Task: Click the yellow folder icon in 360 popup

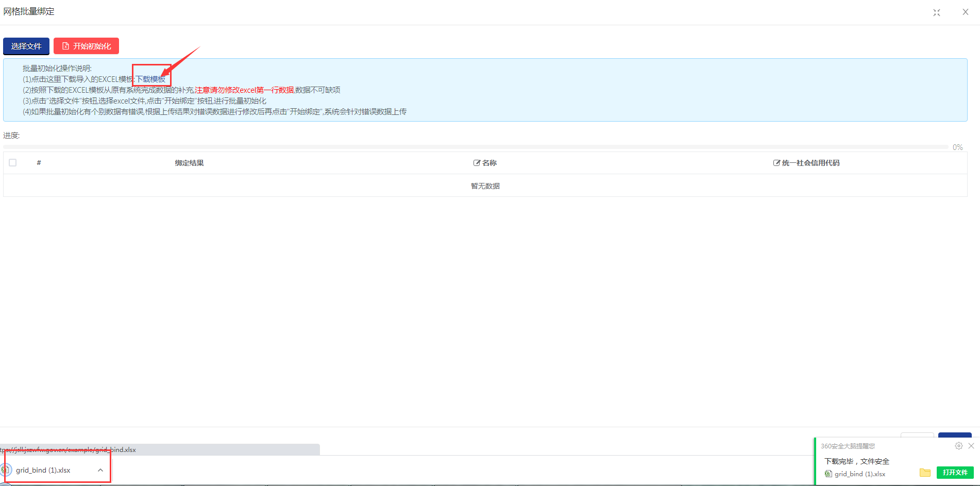Action: click(x=925, y=473)
